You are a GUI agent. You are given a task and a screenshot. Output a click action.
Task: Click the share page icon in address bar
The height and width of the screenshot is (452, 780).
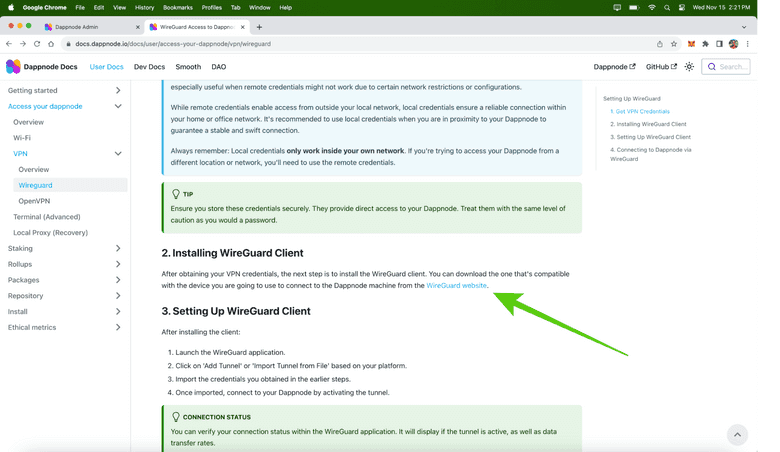pos(659,44)
